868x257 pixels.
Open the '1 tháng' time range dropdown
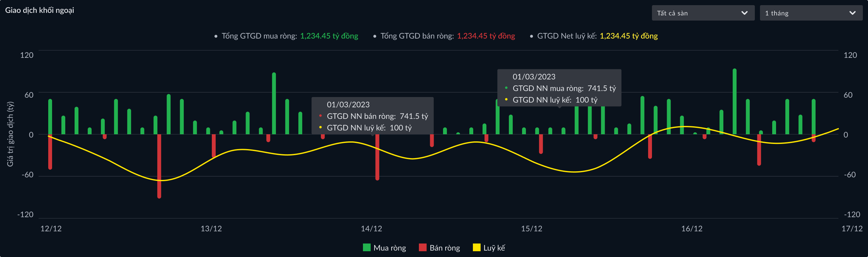(810, 13)
